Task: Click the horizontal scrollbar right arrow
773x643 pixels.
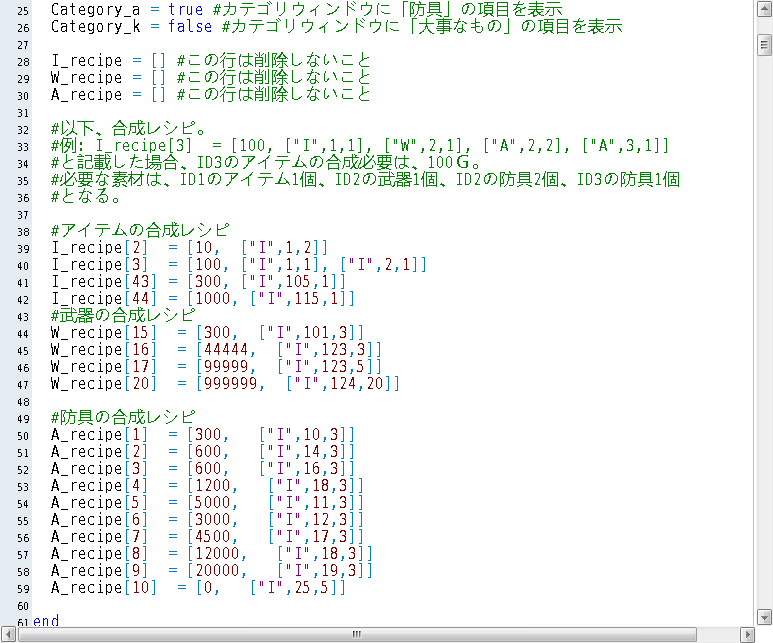Action: pos(747,634)
